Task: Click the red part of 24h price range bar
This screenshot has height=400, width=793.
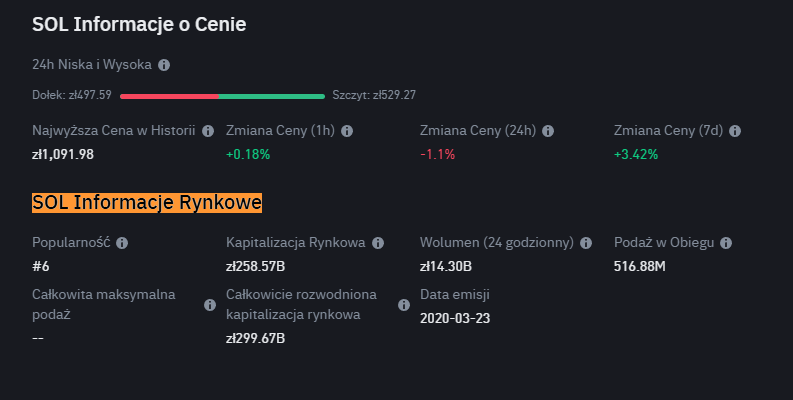Action: point(168,96)
